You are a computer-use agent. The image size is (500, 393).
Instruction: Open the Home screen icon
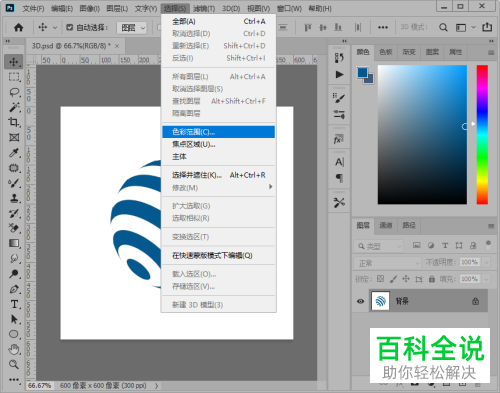pyautogui.click(x=19, y=27)
